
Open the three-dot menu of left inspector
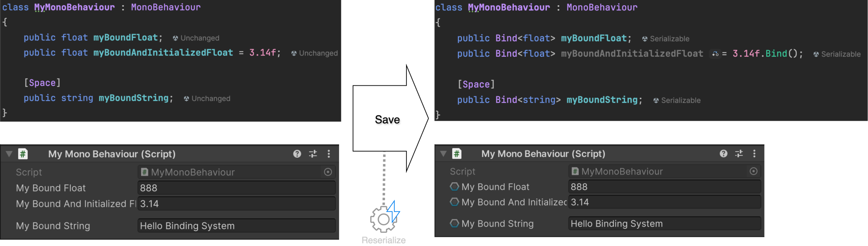(x=329, y=153)
